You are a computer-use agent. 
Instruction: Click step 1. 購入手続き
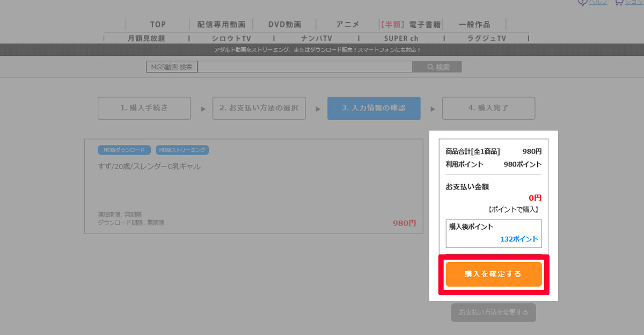click(144, 108)
